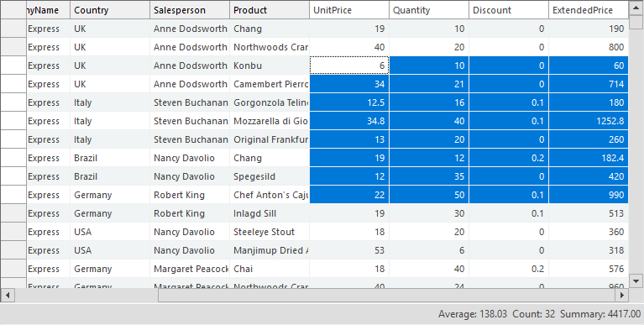Screen dimensions: 644x325
Task: Click the ExtendedPrice value 1252.8
Action: coord(588,121)
